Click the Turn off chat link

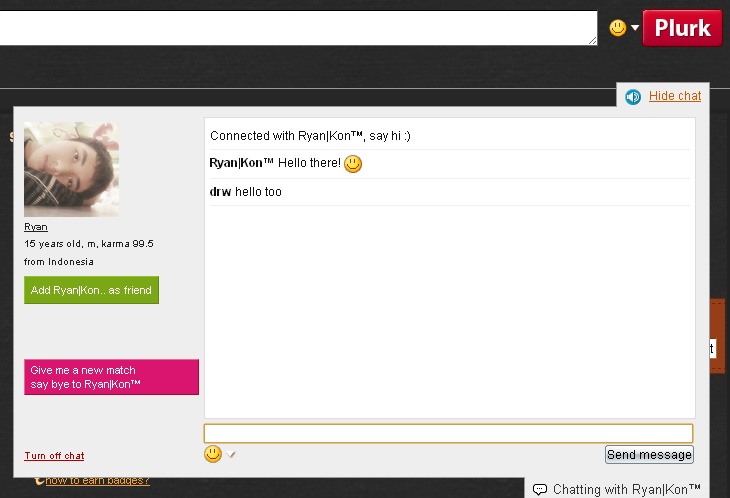pyautogui.click(x=54, y=456)
